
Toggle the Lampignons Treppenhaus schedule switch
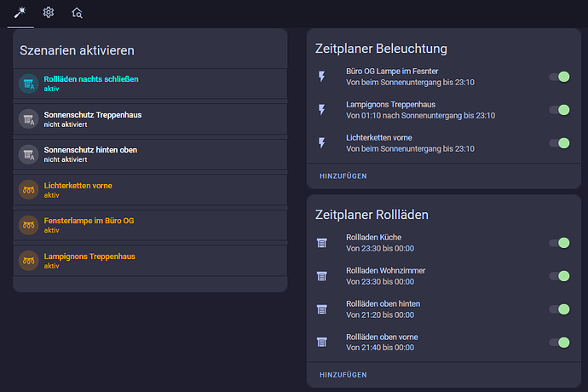tap(560, 110)
